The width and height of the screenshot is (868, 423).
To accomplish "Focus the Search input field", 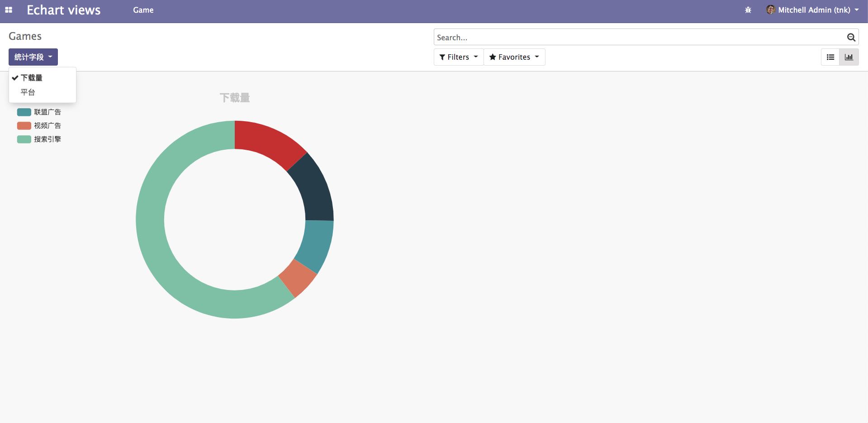I will (638, 38).
